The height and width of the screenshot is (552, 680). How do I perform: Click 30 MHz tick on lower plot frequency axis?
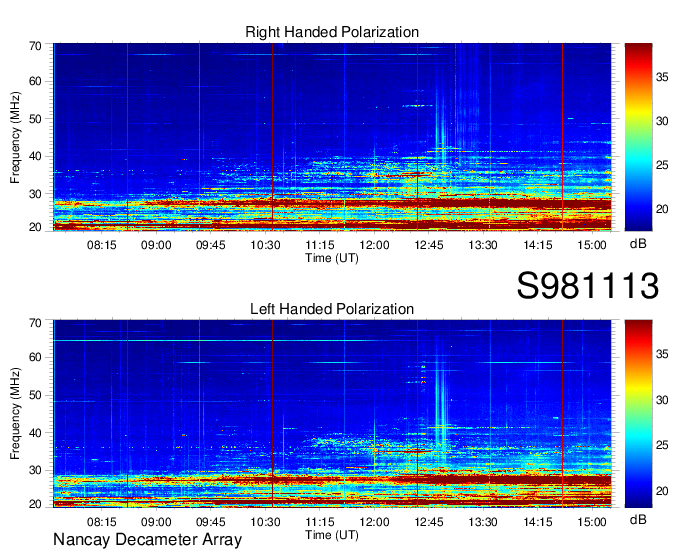pyautogui.click(x=35, y=470)
